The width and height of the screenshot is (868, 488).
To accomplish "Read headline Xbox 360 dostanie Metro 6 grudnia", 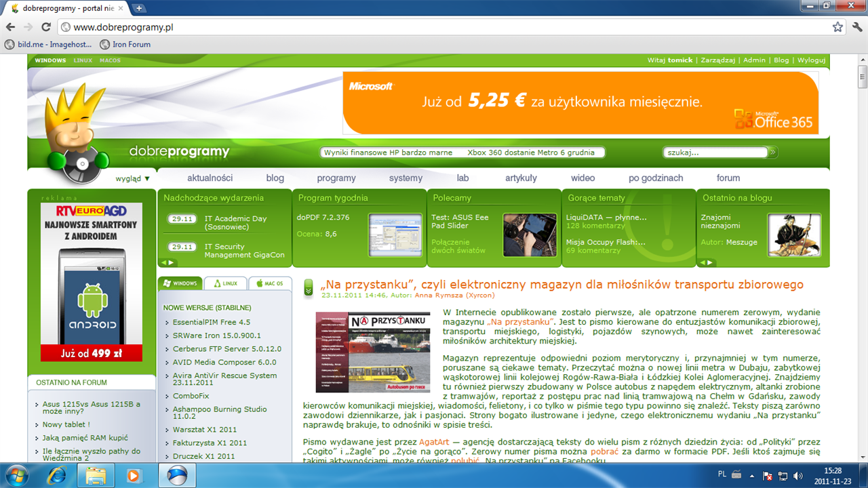I will [x=531, y=152].
